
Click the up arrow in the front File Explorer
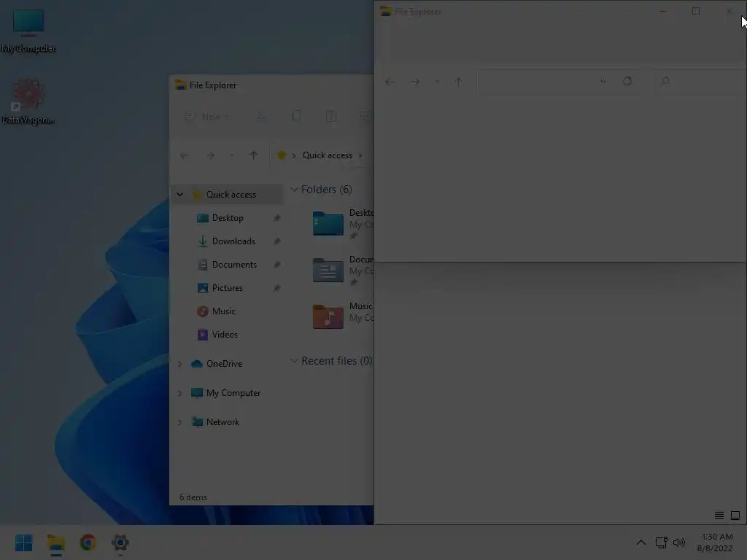click(x=458, y=82)
